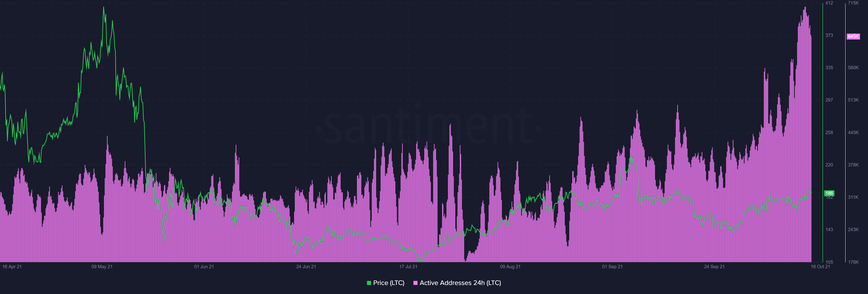Click the 335 price axis value
This screenshot has width=868, height=294.
point(829,68)
